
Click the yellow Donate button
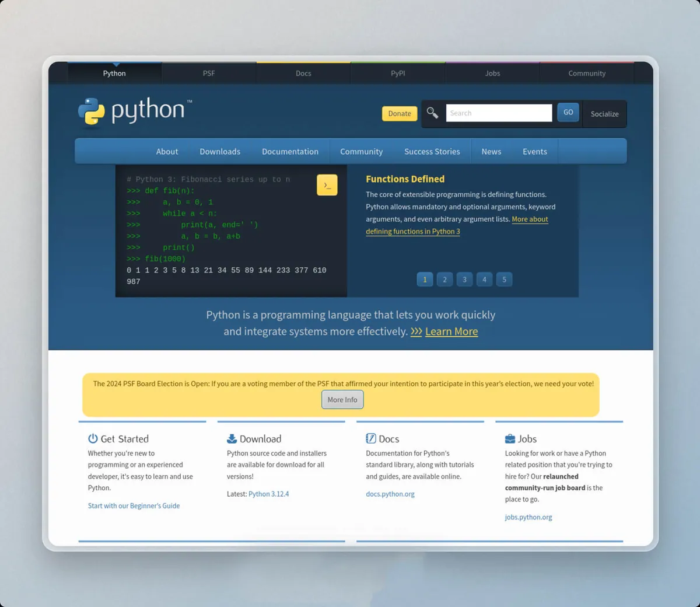pos(400,113)
